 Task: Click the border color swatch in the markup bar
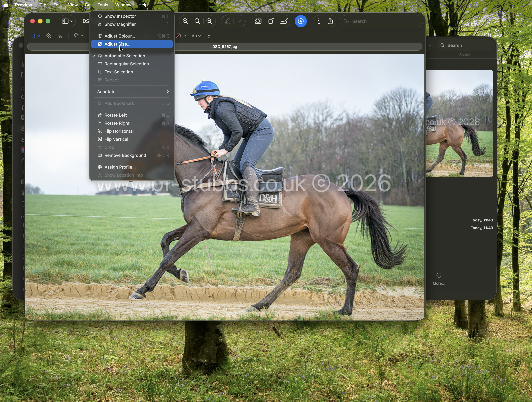pos(179,36)
